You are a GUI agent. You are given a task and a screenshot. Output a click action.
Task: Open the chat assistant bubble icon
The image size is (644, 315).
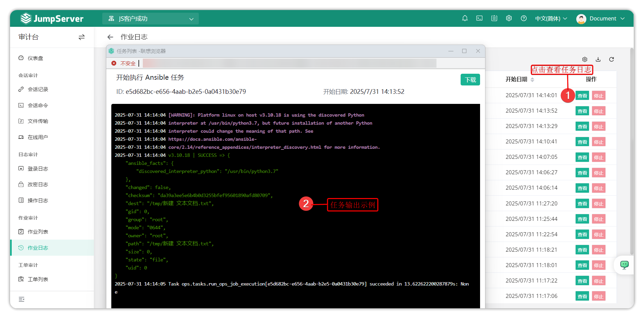624,265
